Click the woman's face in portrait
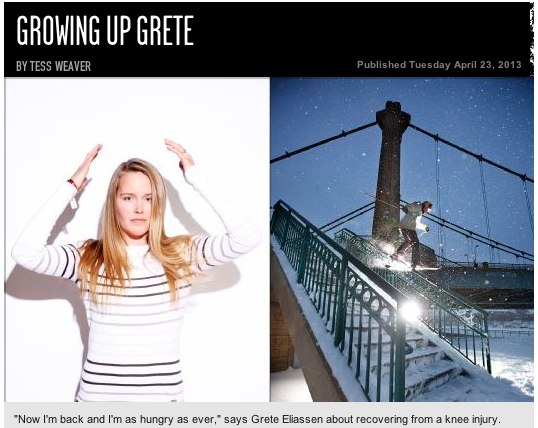The height and width of the screenshot is (428, 538). pos(134,207)
